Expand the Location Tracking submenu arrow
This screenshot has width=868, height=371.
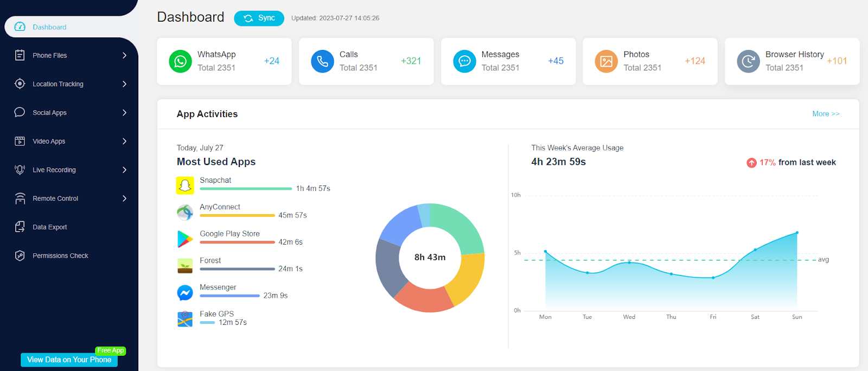coord(124,84)
